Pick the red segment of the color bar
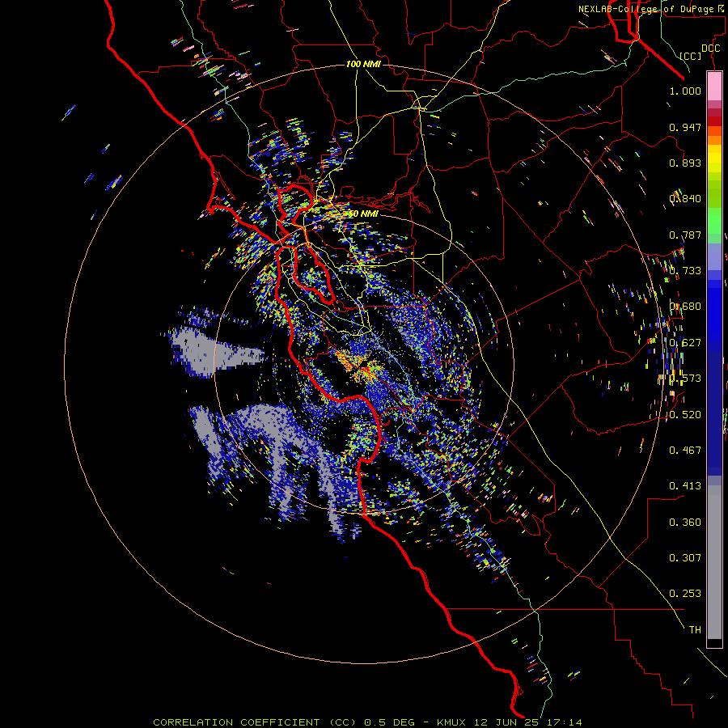Viewport: 728px width, 728px height. click(714, 121)
